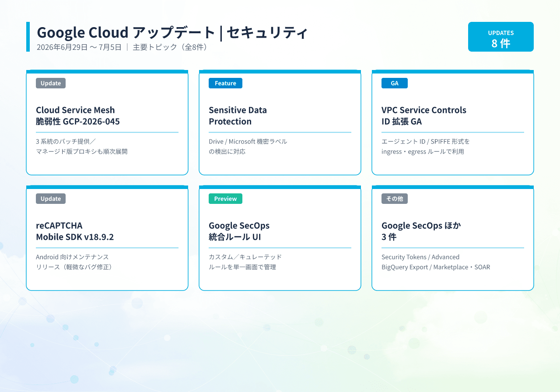Select reCAPTCHA Mobile SDK v18.9.2 heading
This screenshot has height=392, width=560.
(75, 231)
